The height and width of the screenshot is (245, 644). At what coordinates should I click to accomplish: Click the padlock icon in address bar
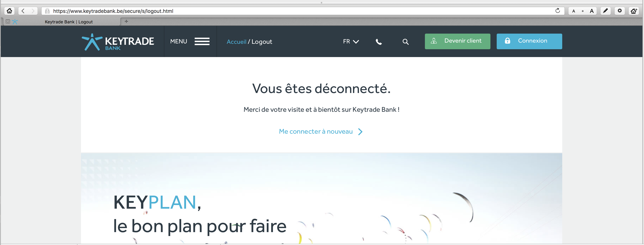(47, 11)
